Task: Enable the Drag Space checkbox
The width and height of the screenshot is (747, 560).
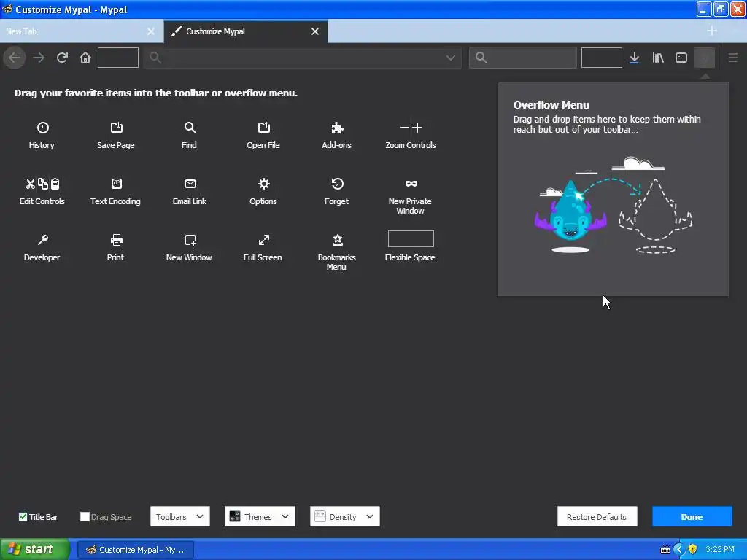Action: click(85, 517)
